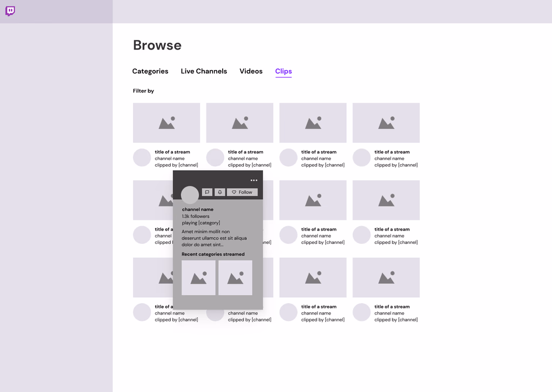Click the mountain image icon in the last clip

point(386,277)
